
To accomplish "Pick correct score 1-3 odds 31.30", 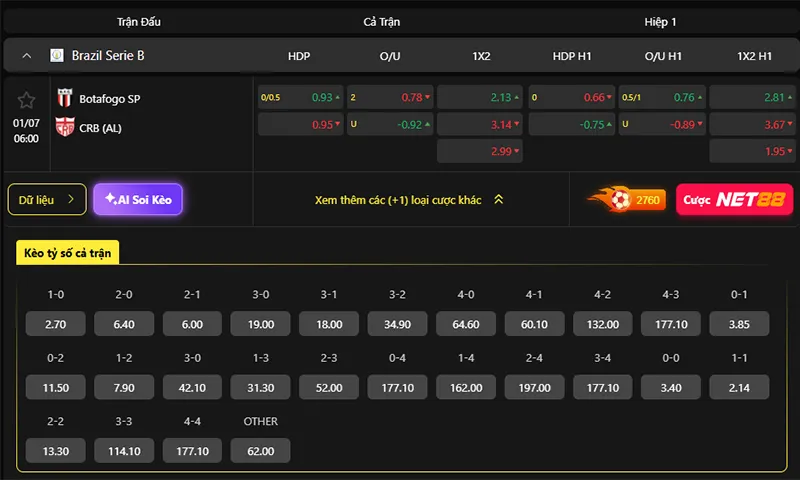I will click(x=261, y=388).
